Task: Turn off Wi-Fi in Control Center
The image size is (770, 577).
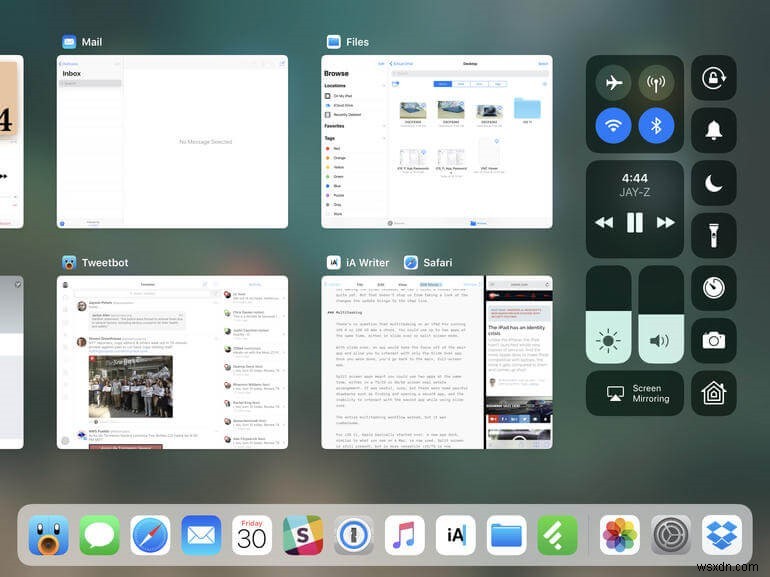Action: coord(613,126)
